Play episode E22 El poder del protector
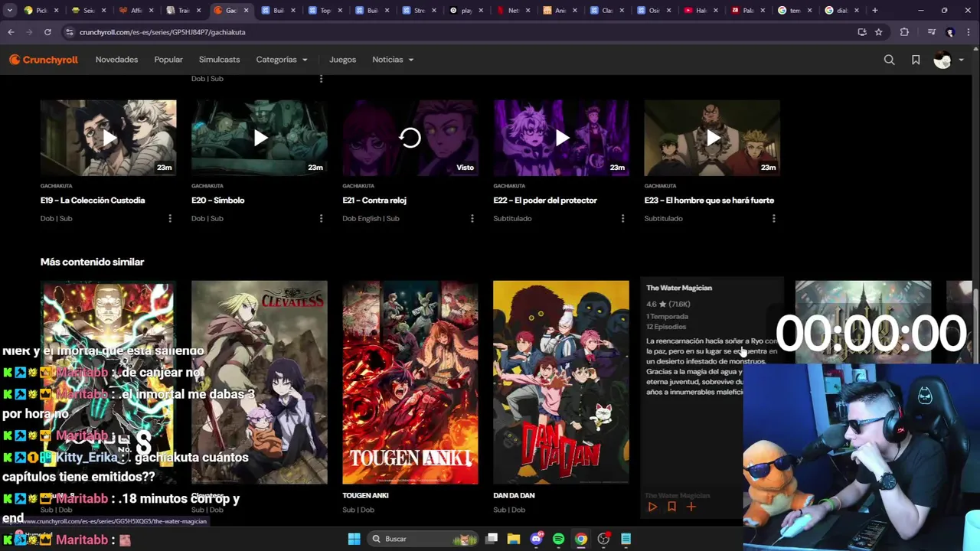 point(561,138)
